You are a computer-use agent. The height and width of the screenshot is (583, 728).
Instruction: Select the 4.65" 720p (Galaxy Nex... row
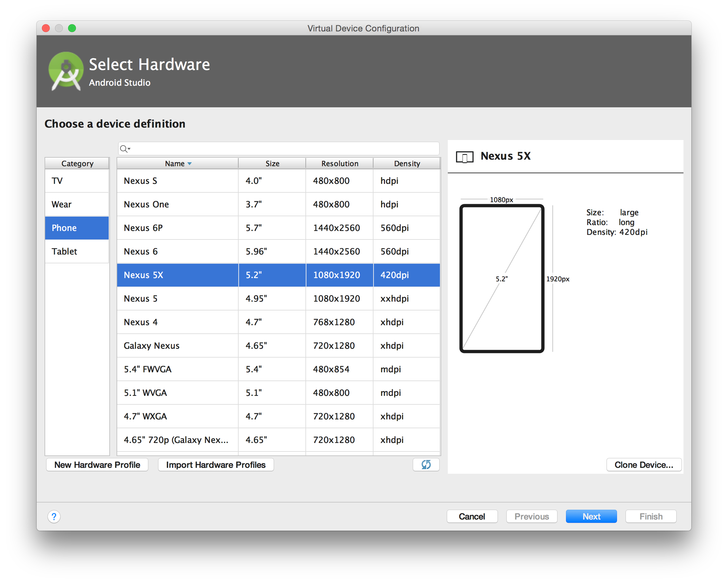click(x=279, y=440)
